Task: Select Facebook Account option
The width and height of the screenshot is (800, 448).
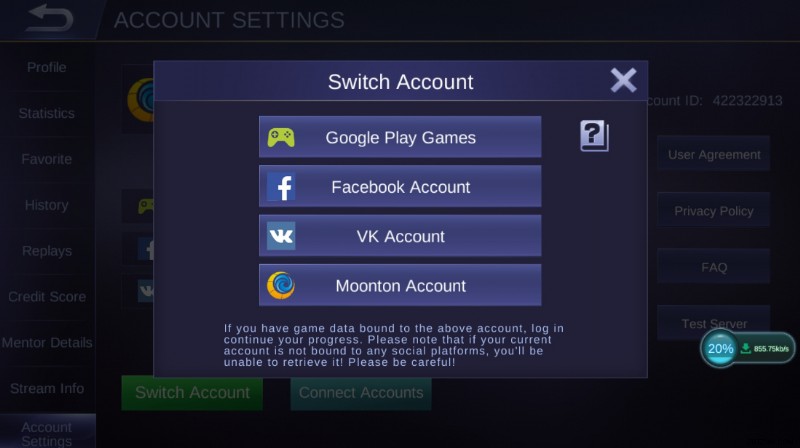Action: (400, 186)
